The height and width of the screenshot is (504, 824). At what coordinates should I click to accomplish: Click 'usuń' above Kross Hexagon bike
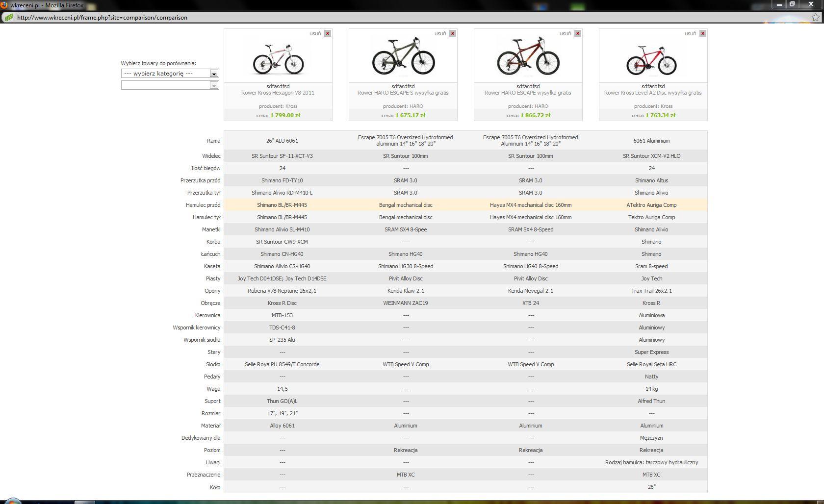pos(315,33)
